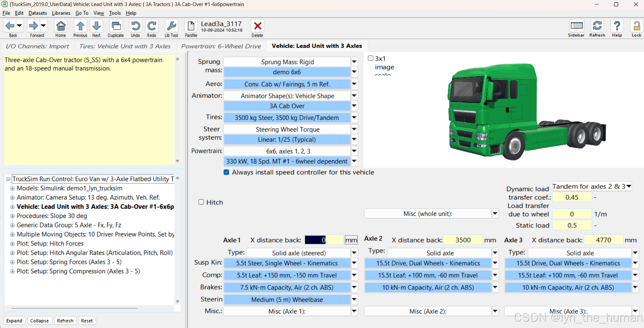Enable the 3x1 image scale checkbox
Image resolution: width=644 pixels, height=328 pixels.
[370, 58]
